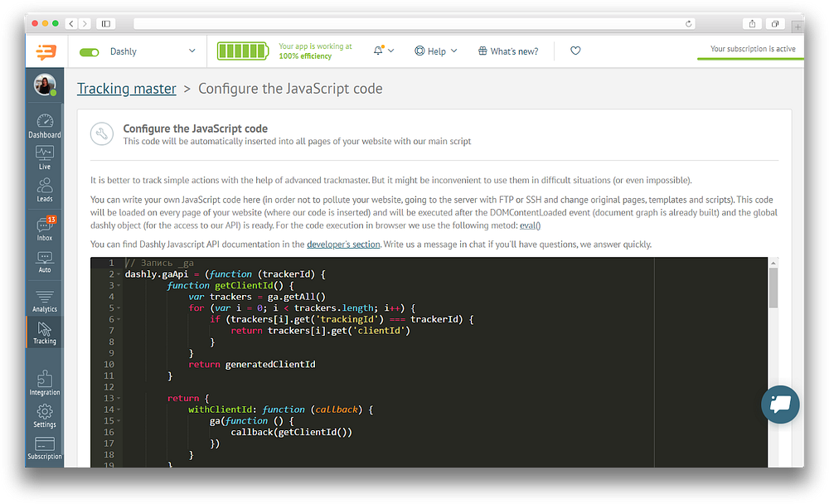829x504 pixels.
Task: Click the 'var trackers = ga.getAll()' line
Action: click(x=257, y=297)
